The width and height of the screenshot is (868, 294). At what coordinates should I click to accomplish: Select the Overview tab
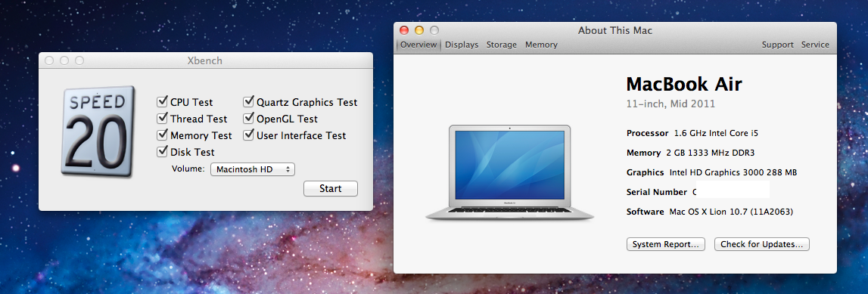click(418, 45)
